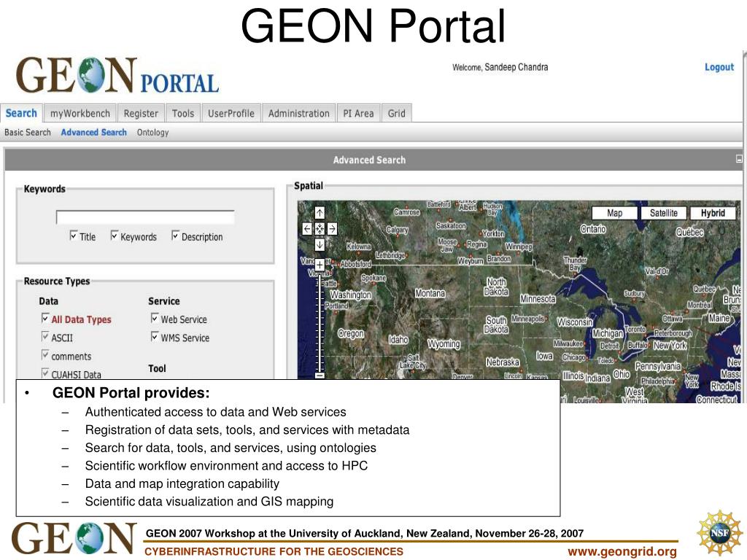
Task: Click the NSF logo badge
Action: [720, 533]
